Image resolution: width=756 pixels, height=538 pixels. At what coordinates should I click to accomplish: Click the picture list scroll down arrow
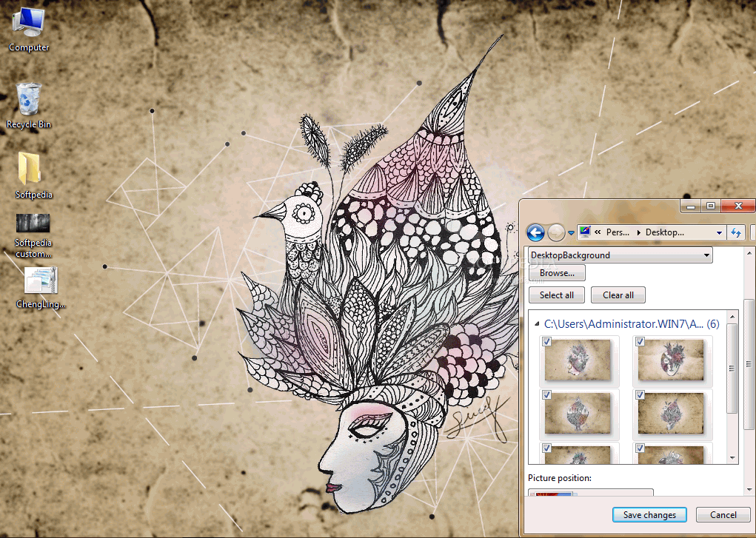coord(732,458)
